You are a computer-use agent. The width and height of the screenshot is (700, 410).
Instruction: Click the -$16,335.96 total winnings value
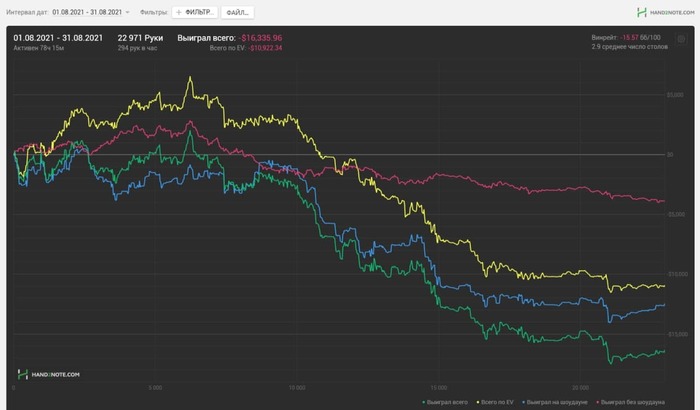[x=260, y=38]
